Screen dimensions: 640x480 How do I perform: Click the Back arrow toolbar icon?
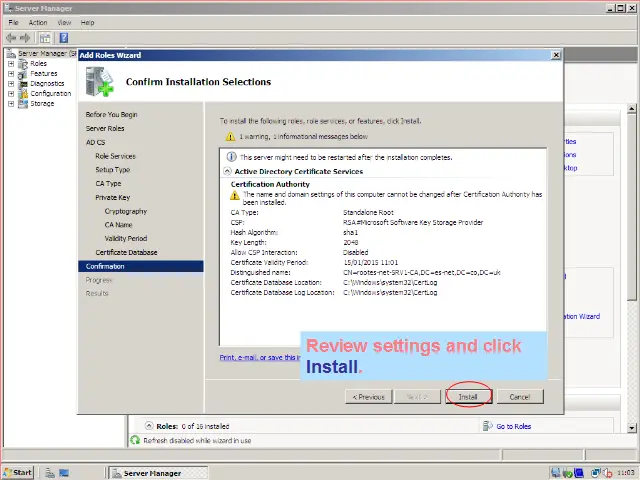[11, 38]
